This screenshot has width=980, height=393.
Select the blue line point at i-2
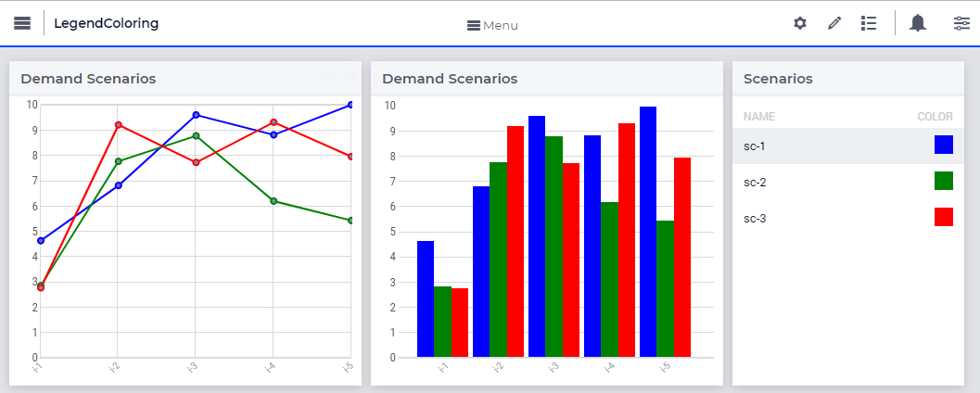pos(118,185)
